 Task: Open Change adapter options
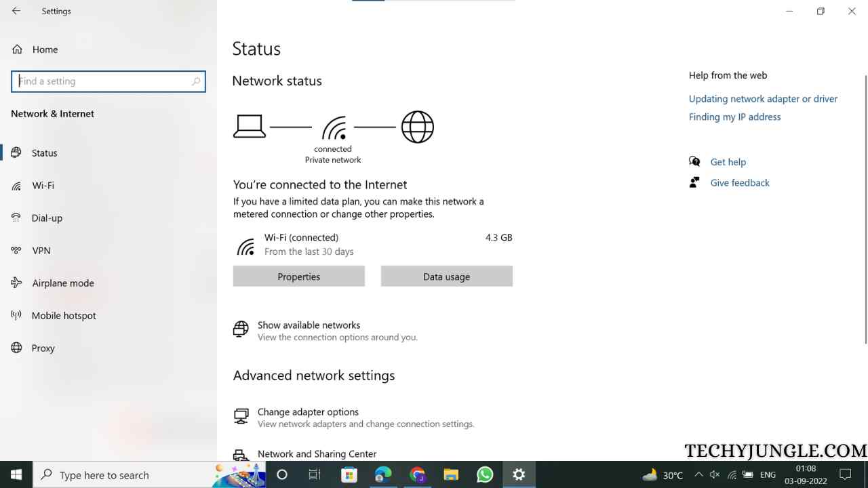[x=308, y=412]
